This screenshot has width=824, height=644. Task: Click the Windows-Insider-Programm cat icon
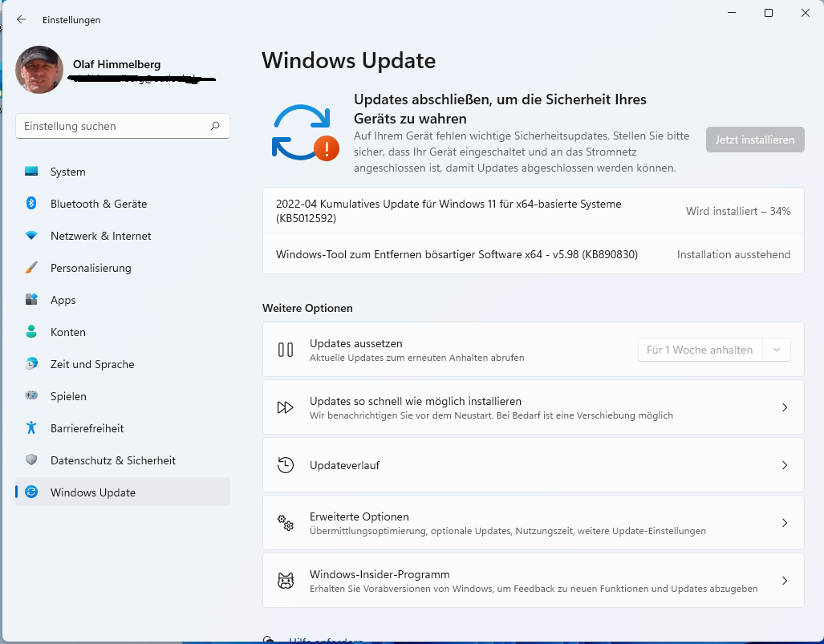(x=286, y=581)
